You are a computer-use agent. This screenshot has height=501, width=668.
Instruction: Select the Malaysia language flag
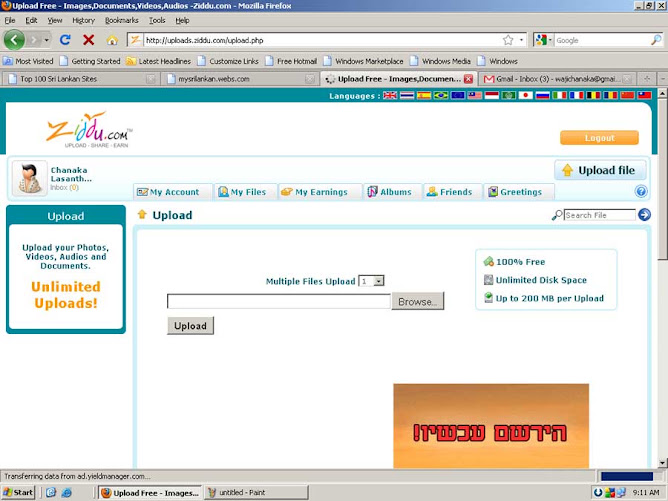coord(475,95)
